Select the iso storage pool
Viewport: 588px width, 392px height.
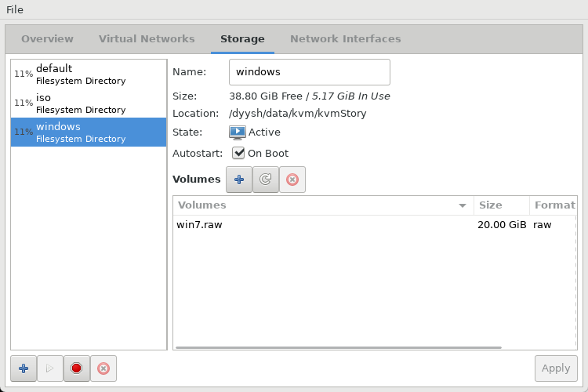(x=89, y=103)
